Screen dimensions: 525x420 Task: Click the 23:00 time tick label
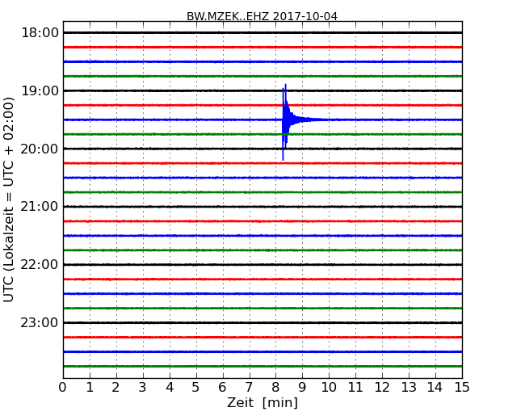click(40, 323)
